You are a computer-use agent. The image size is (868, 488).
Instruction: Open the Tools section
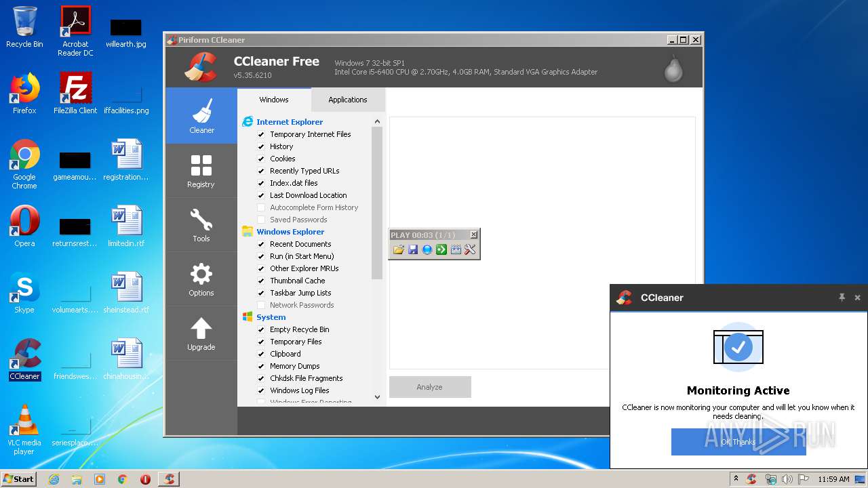[x=201, y=224]
